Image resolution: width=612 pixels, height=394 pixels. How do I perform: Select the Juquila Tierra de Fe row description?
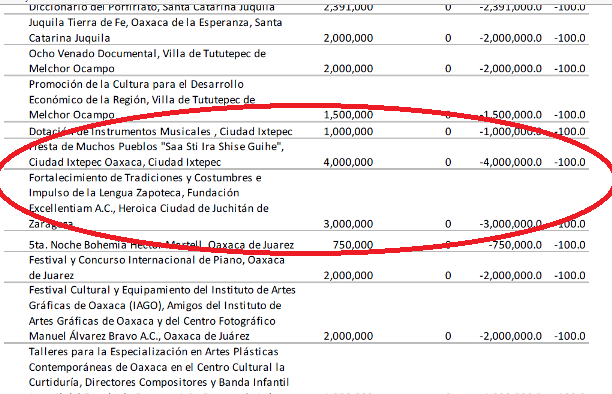(x=155, y=30)
